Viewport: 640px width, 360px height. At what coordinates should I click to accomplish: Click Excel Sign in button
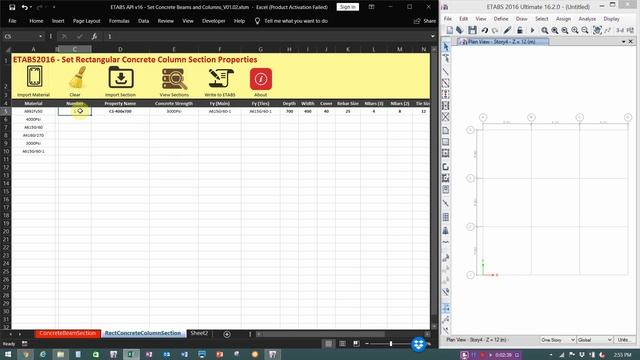click(348, 7)
